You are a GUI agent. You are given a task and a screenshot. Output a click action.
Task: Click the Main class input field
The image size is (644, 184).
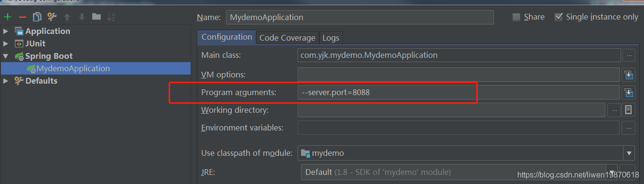click(x=459, y=55)
